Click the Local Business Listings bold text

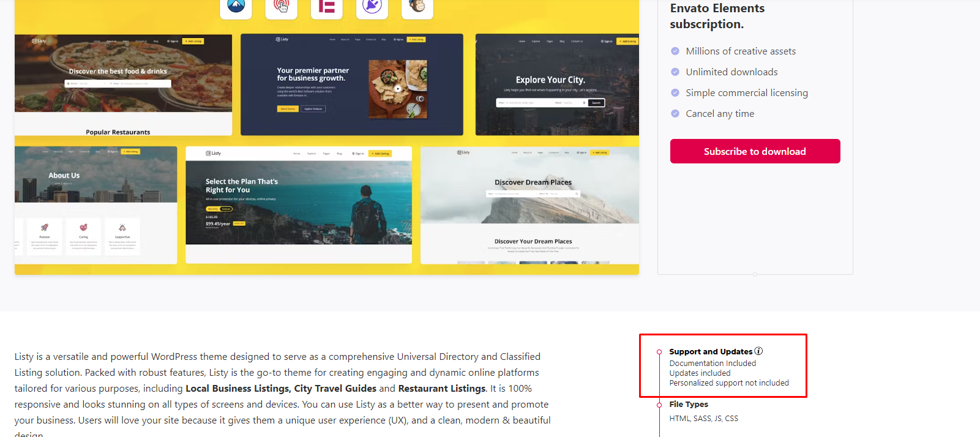(x=237, y=389)
